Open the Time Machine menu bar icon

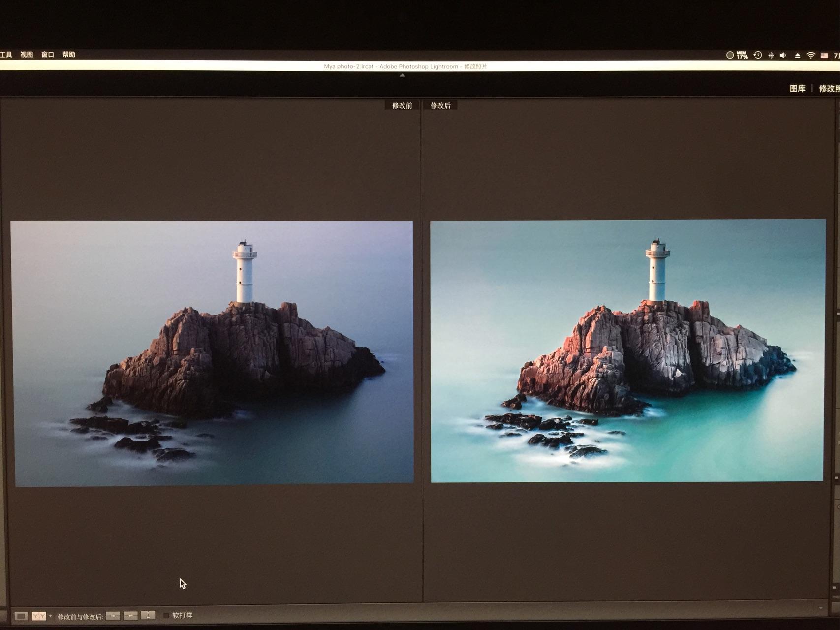758,55
